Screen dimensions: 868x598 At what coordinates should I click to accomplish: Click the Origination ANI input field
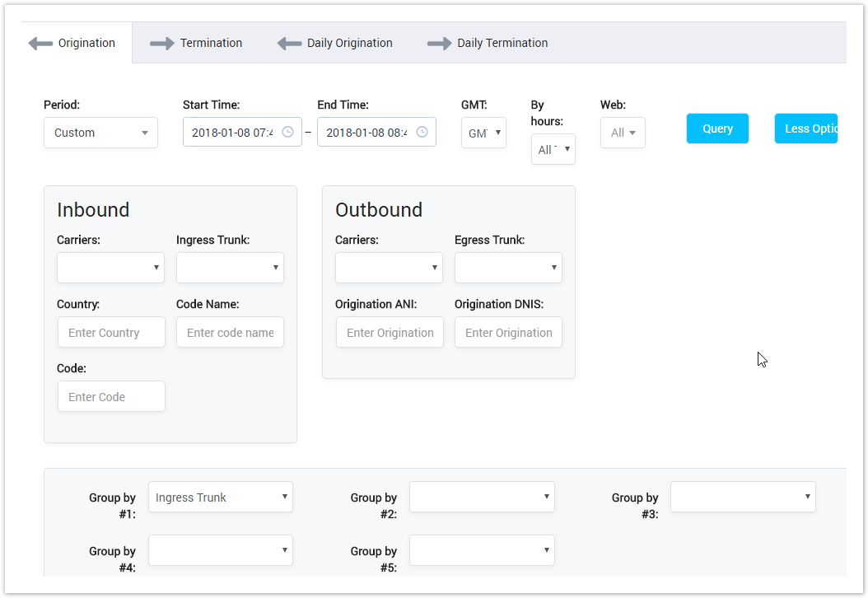click(390, 332)
